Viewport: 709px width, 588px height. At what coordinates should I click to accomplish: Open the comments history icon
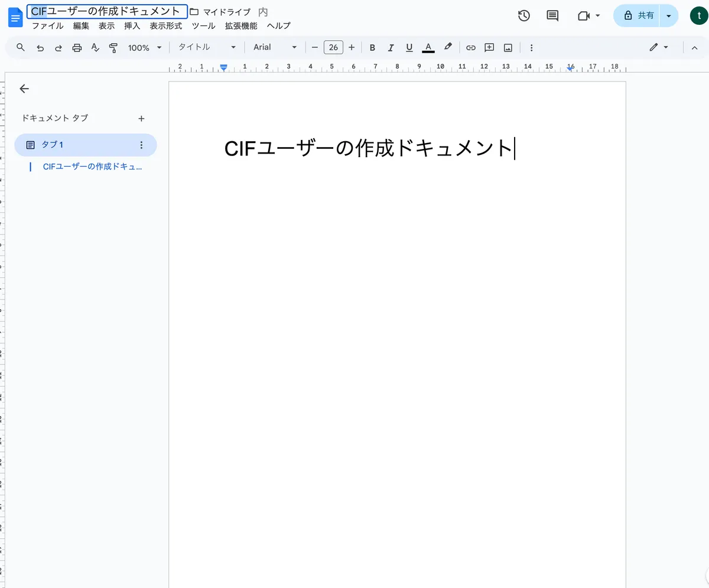coord(552,16)
